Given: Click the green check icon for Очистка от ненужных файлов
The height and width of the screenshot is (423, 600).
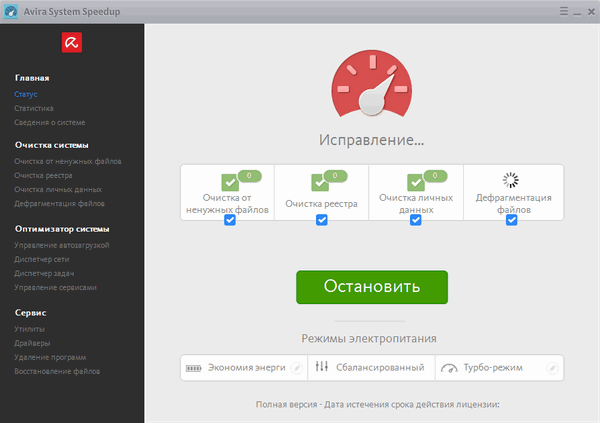Looking at the screenshot, I should pyautogui.click(x=230, y=183).
